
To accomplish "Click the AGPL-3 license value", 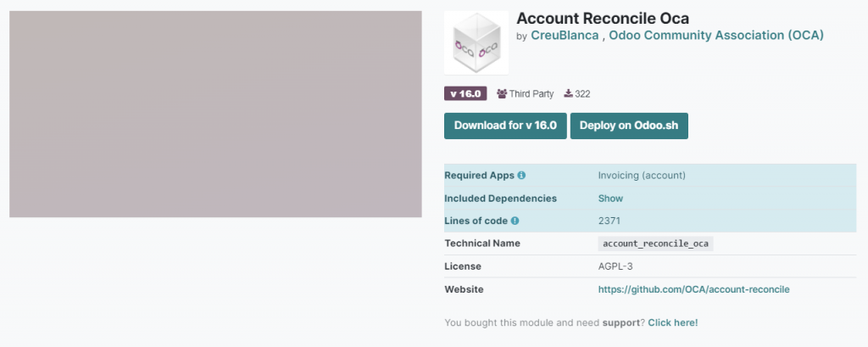I will pyautogui.click(x=615, y=266).
